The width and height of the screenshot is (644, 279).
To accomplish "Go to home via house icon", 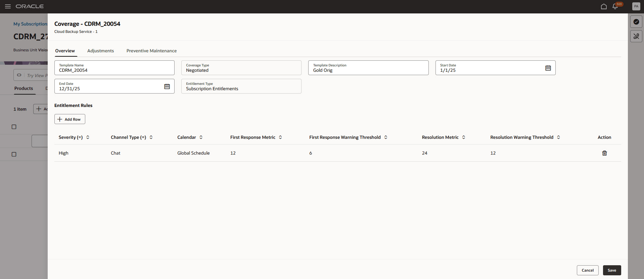I will click(604, 6).
